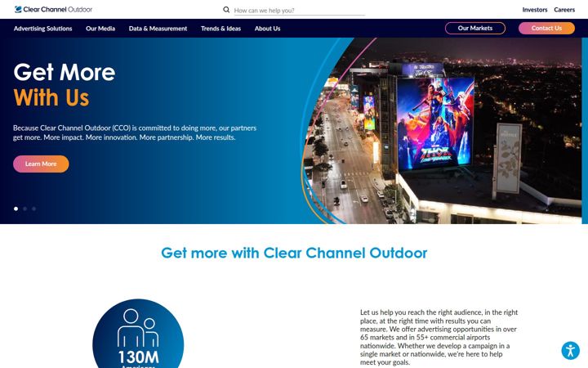Click the 130M Americans people icon
Image resolution: width=588 pixels, height=368 pixels.
[x=138, y=328]
